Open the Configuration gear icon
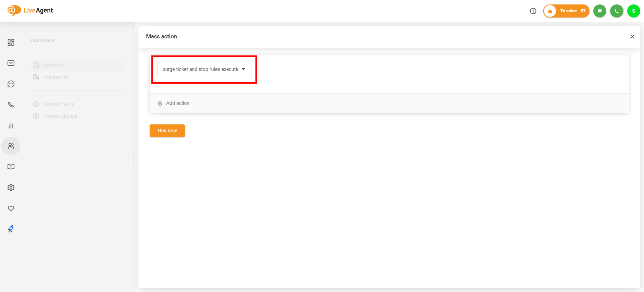644x292 pixels. tap(11, 187)
